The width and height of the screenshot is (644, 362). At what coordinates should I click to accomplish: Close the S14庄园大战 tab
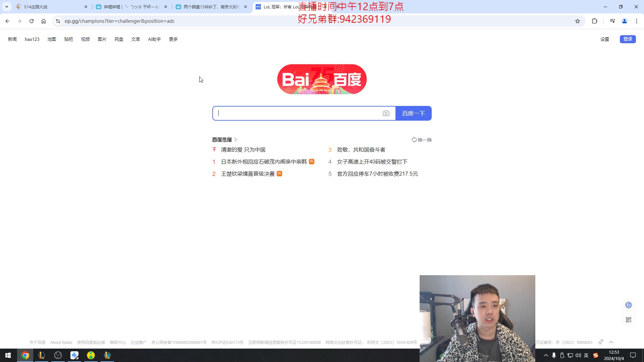[86, 7]
